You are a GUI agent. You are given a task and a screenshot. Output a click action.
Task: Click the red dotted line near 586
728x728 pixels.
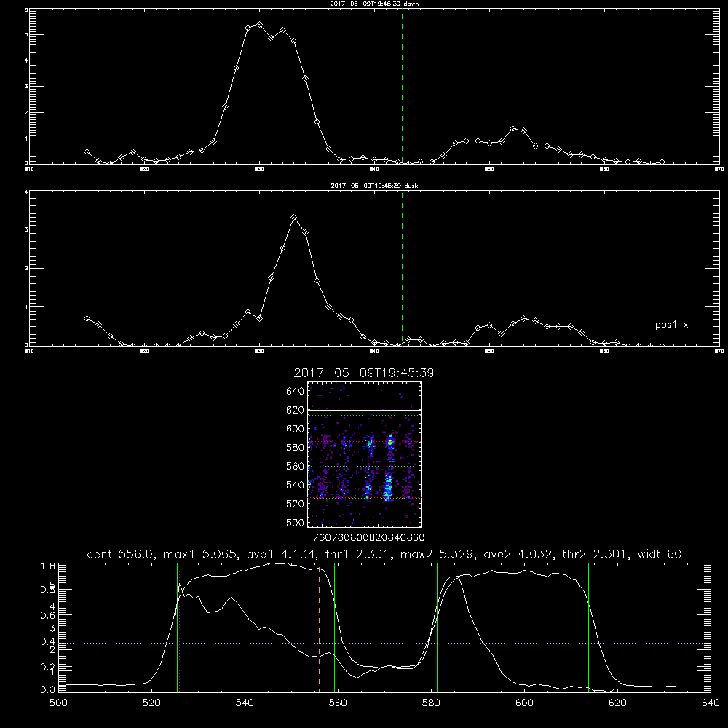[459, 628]
